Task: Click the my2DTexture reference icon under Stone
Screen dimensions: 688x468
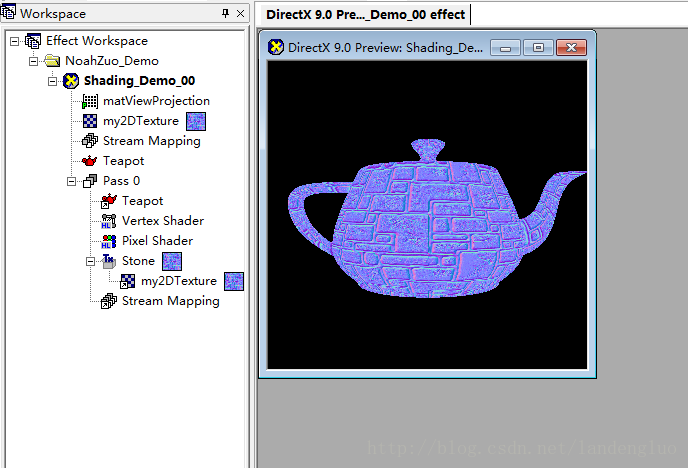Action: [x=128, y=281]
